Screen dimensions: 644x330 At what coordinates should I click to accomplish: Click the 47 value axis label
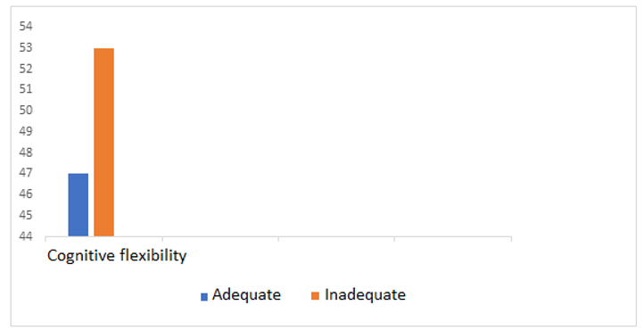[26, 173]
